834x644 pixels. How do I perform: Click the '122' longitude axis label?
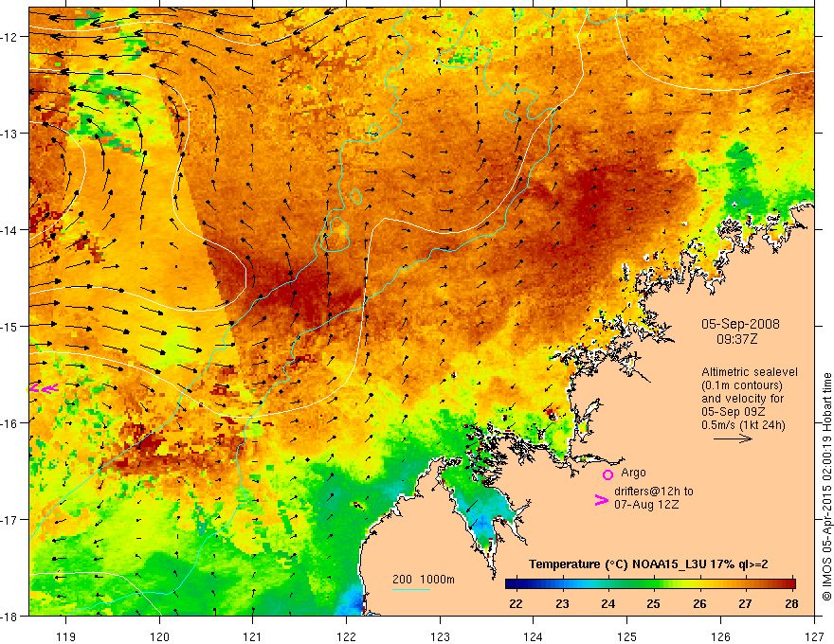pos(346,636)
